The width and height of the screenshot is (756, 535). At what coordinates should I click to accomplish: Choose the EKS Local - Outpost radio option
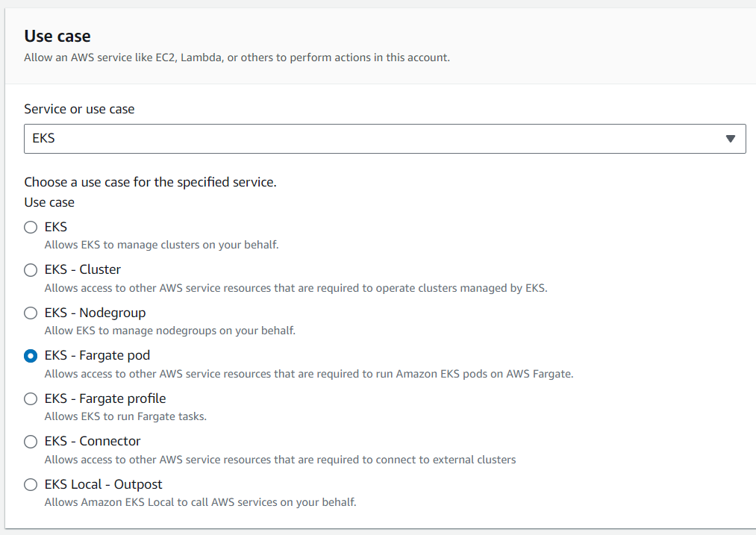(31, 484)
